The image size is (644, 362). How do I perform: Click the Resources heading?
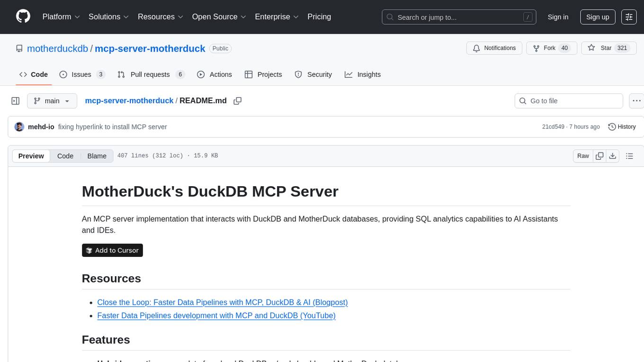pos(111,279)
